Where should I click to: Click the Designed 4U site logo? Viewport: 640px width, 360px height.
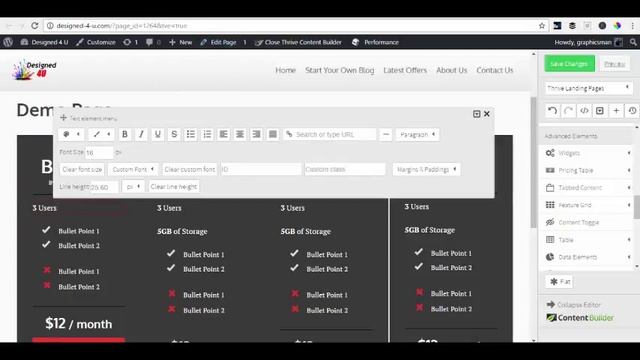click(34, 70)
